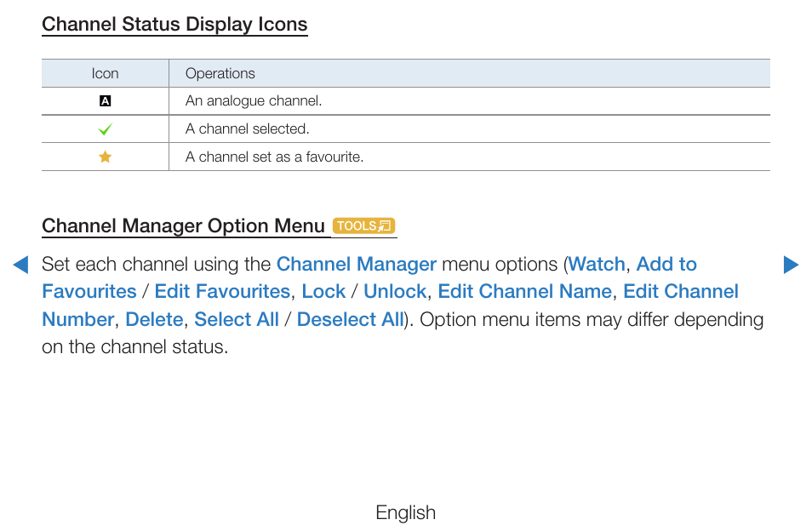The width and height of the screenshot is (812, 531).
Task: Select the Channel Manager Option Menu heading
Action: click(183, 226)
